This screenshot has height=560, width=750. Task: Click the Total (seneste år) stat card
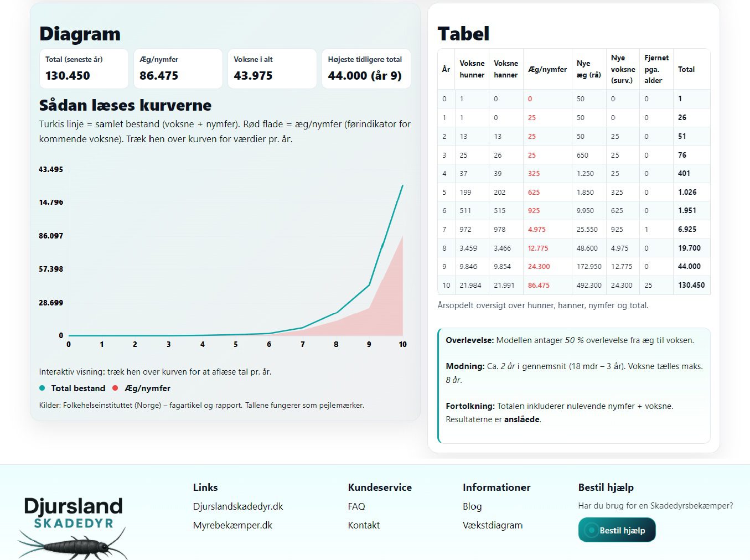click(x=84, y=68)
